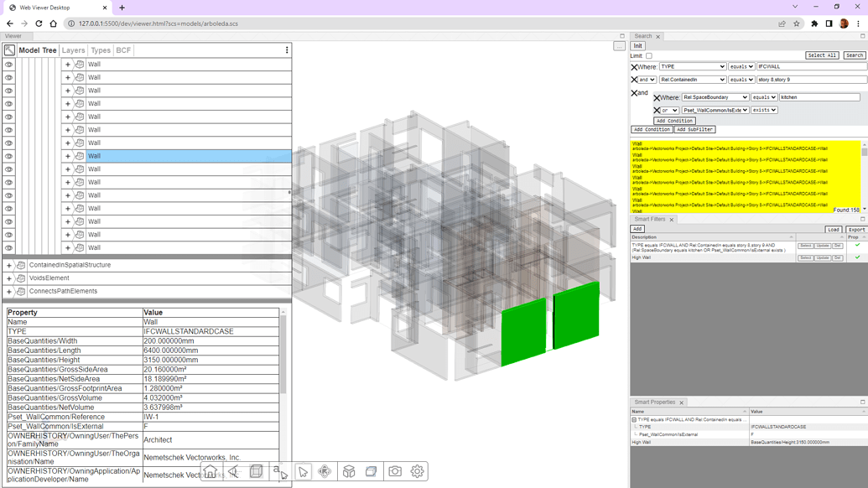Activate the orbit navigation tool icon
Image resolution: width=868 pixels, height=488 pixels.
tap(325, 471)
